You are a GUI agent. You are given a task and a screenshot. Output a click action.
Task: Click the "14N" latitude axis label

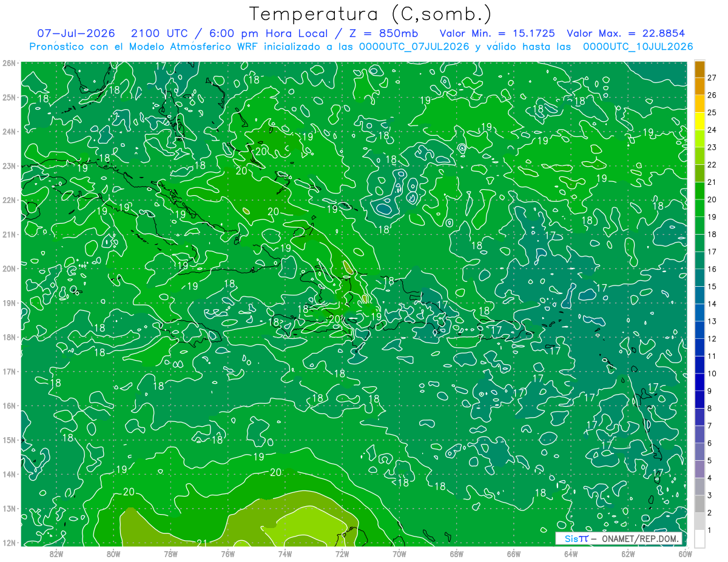click(x=8, y=474)
